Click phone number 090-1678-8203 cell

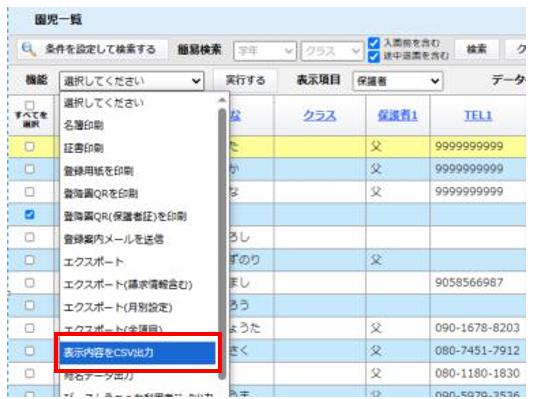coord(477,328)
